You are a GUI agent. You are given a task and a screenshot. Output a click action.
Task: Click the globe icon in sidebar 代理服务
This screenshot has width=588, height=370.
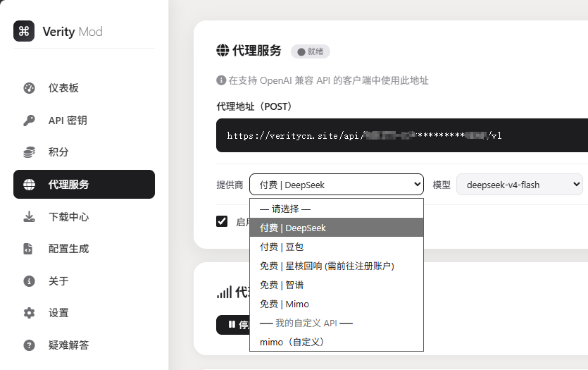(29, 184)
